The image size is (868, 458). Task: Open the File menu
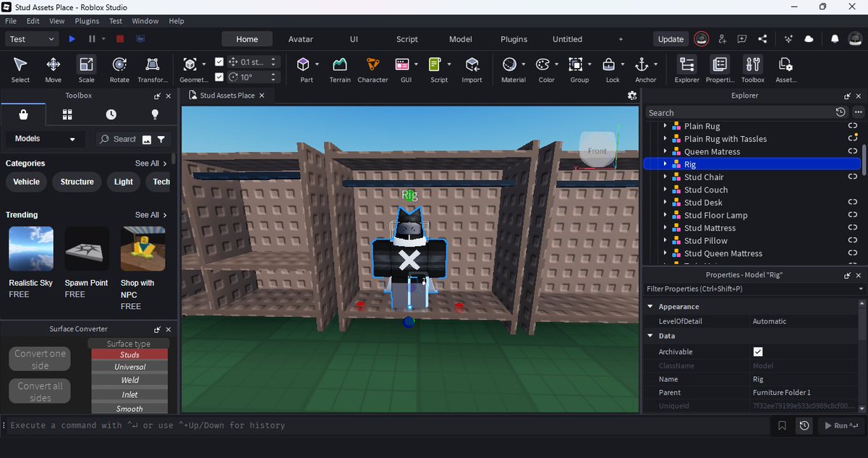click(11, 21)
